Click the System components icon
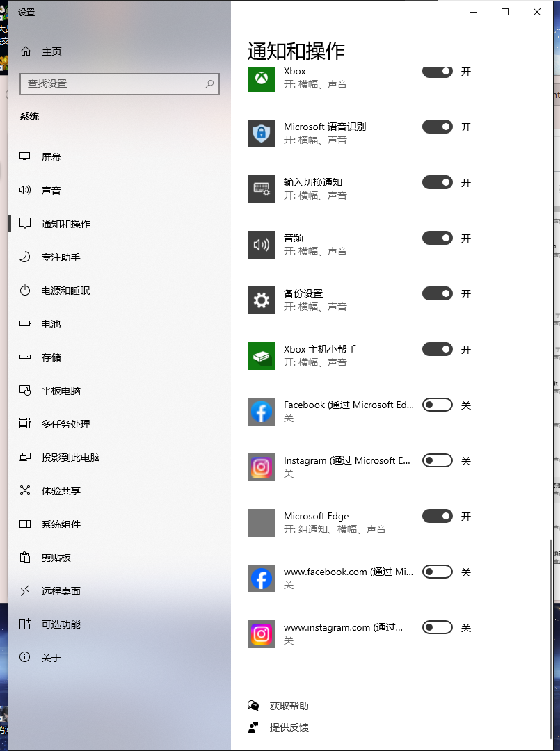This screenshot has width=560, height=751. (25, 524)
